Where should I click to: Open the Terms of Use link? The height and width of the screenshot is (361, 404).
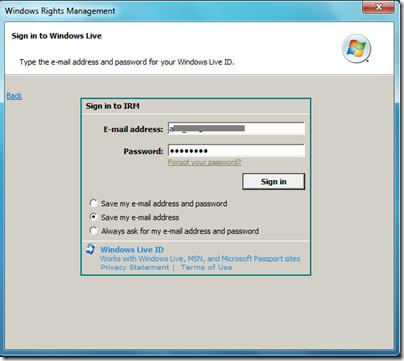[x=207, y=267]
